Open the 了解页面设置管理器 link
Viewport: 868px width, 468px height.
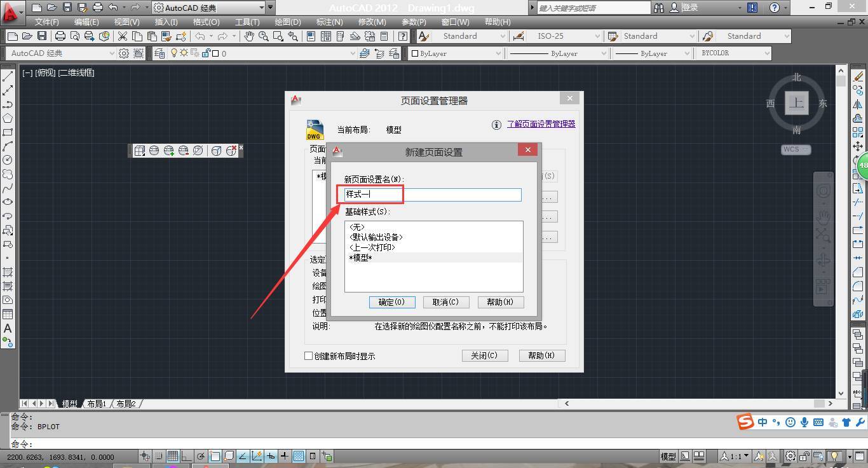click(541, 124)
